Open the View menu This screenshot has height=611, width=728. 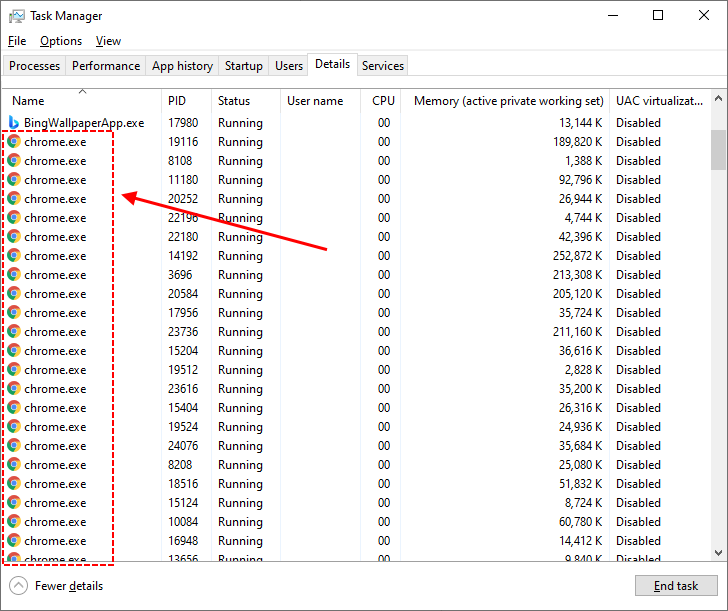pyautogui.click(x=108, y=41)
